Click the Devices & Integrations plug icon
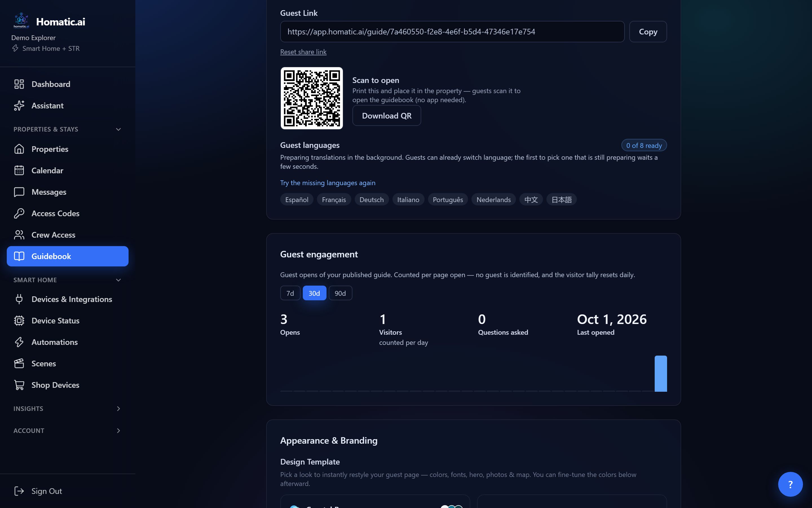 19,299
